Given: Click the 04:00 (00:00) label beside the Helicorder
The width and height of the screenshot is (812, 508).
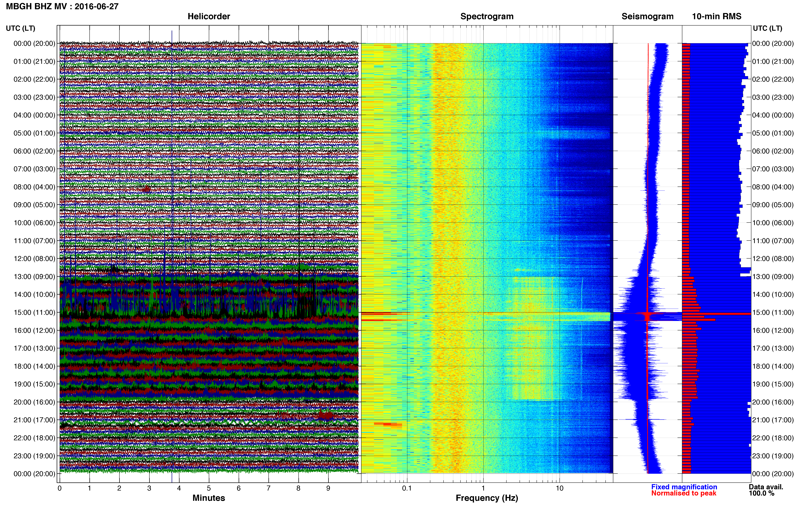Looking at the screenshot, I should pos(34,115).
